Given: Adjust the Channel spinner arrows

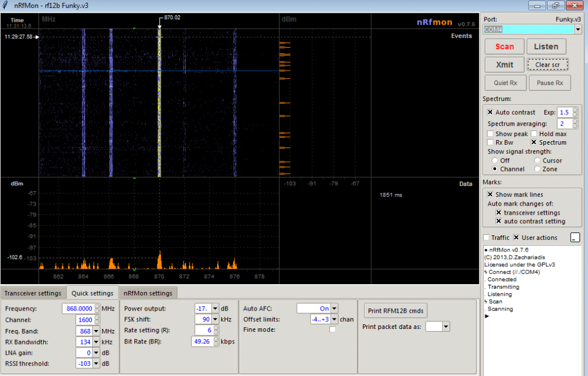Looking at the screenshot, I should tap(97, 320).
